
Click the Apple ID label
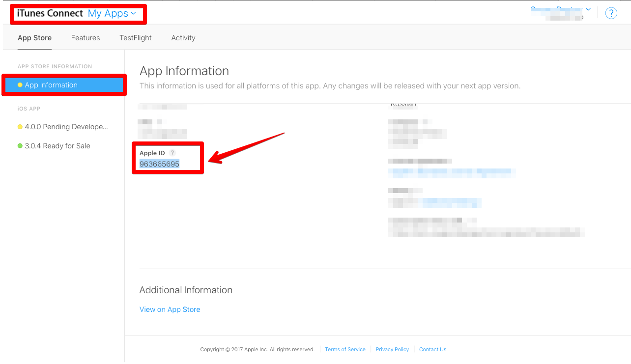tap(152, 153)
